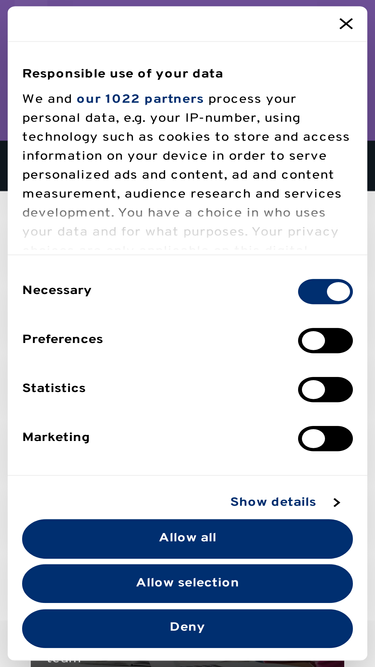Viewport: 375px width, 667px height.
Task: Click the 'Allow all' button
Action: (188, 539)
